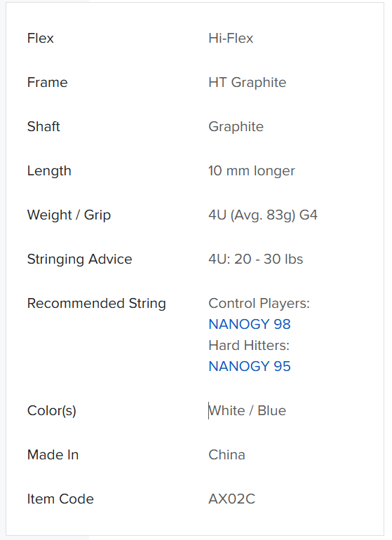Image resolution: width=392 pixels, height=540 pixels.
Task: Open the NANOGY 95 string link
Action: (x=250, y=366)
